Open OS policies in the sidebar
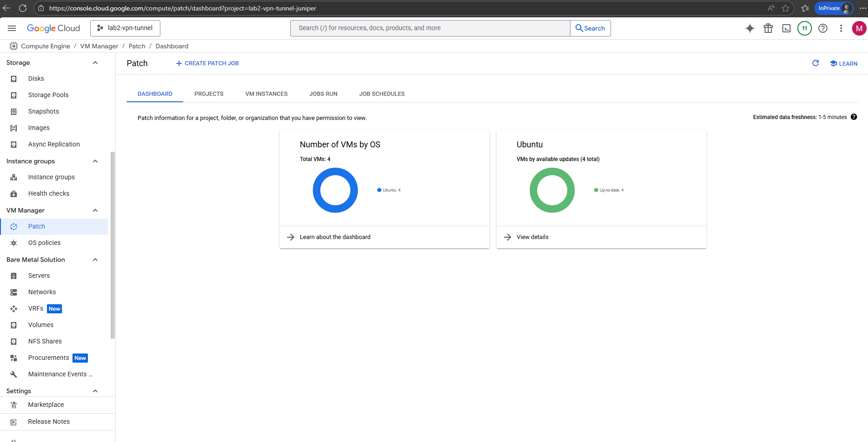This screenshot has width=868, height=442. coord(44,243)
